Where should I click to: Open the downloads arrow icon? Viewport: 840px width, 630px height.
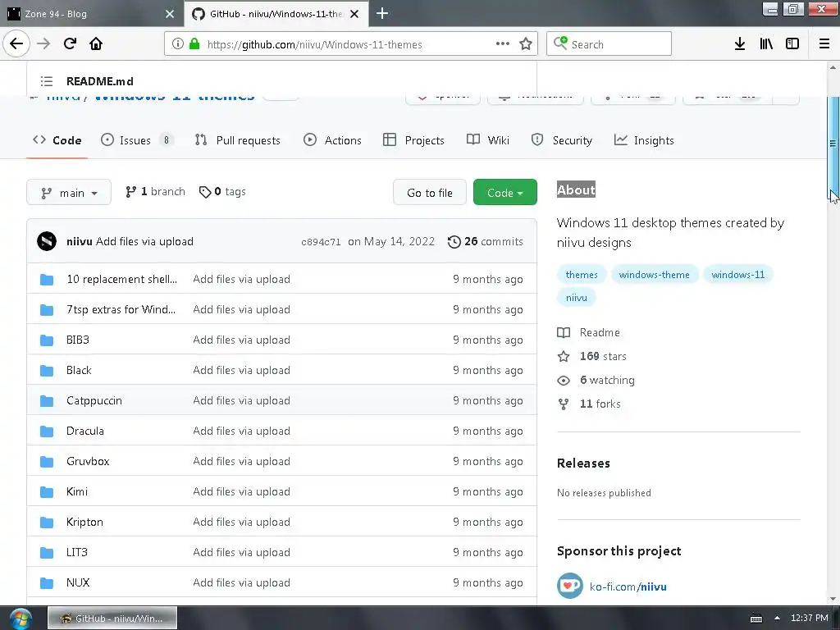(740, 44)
